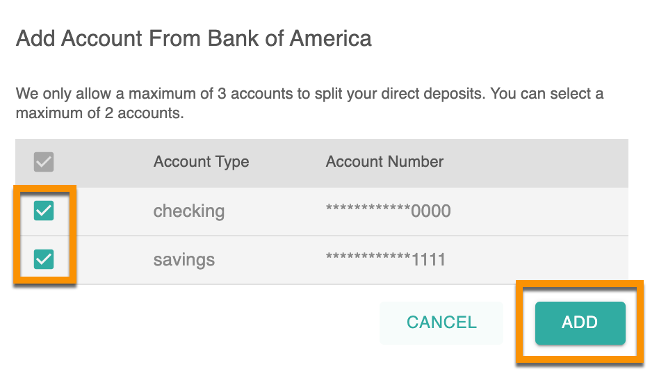
Task: Click empty header area beside Account Number
Action: [535, 163]
